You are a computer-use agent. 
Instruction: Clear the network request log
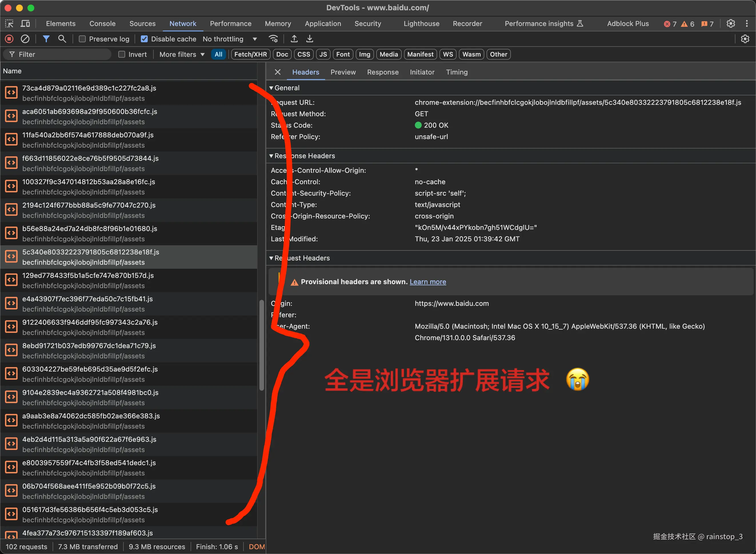(25, 39)
